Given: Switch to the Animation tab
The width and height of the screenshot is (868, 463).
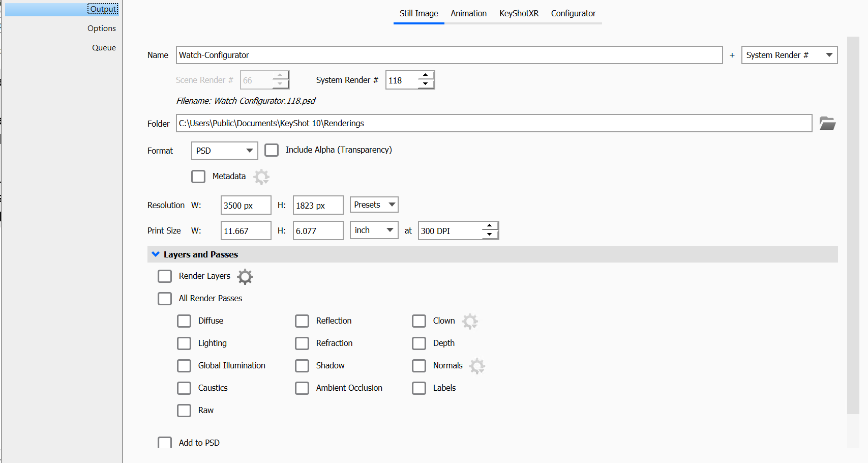Looking at the screenshot, I should click(x=468, y=13).
